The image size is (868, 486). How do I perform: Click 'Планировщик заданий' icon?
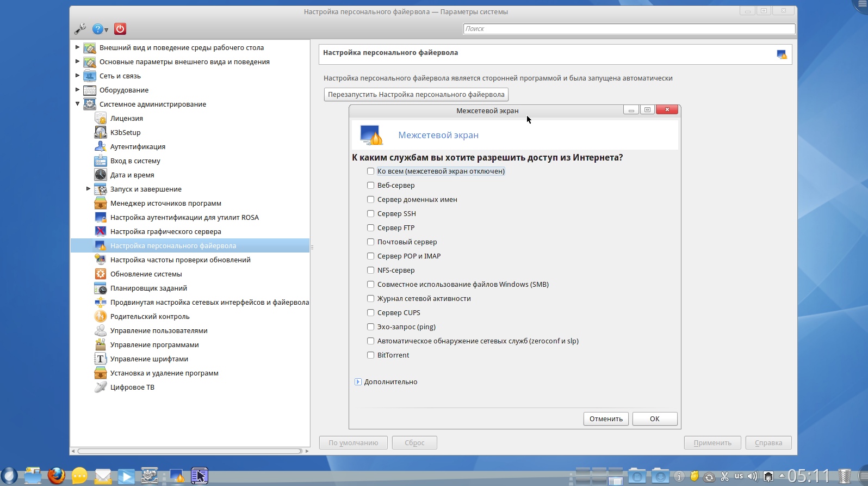tap(101, 288)
